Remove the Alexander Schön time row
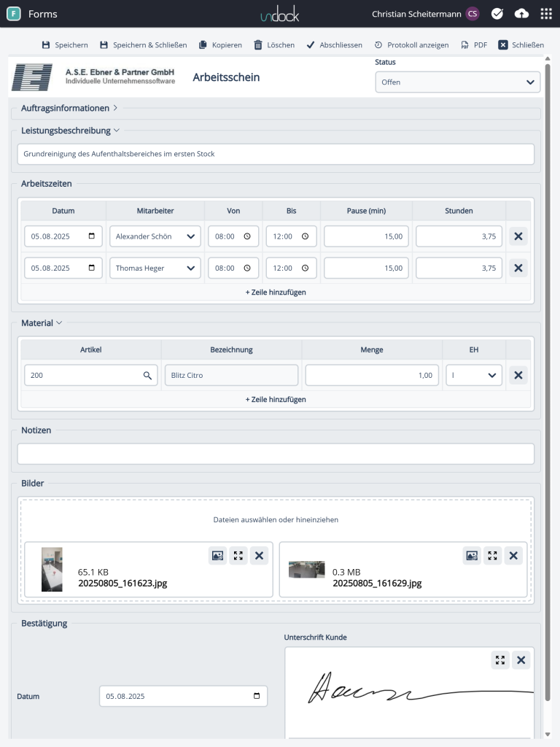 pyautogui.click(x=518, y=237)
